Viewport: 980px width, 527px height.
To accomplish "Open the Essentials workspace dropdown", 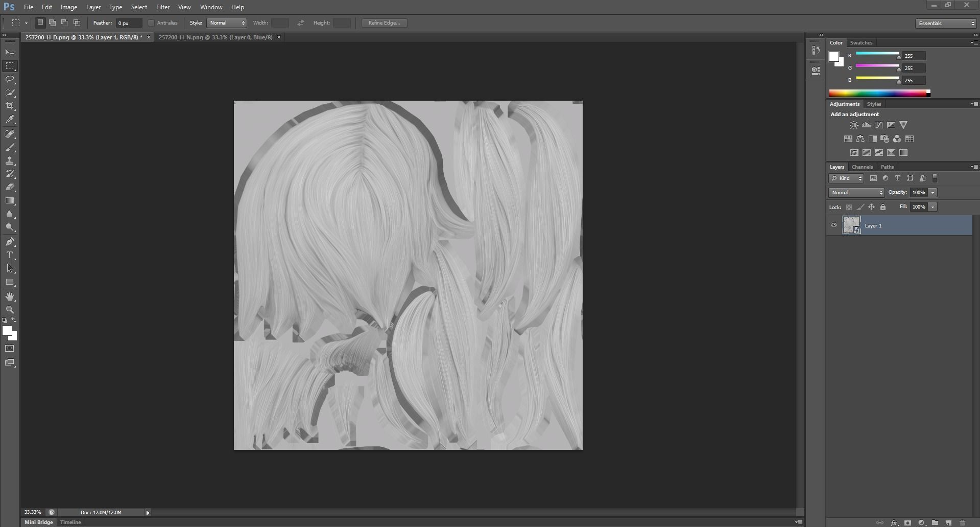I will pyautogui.click(x=945, y=23).
